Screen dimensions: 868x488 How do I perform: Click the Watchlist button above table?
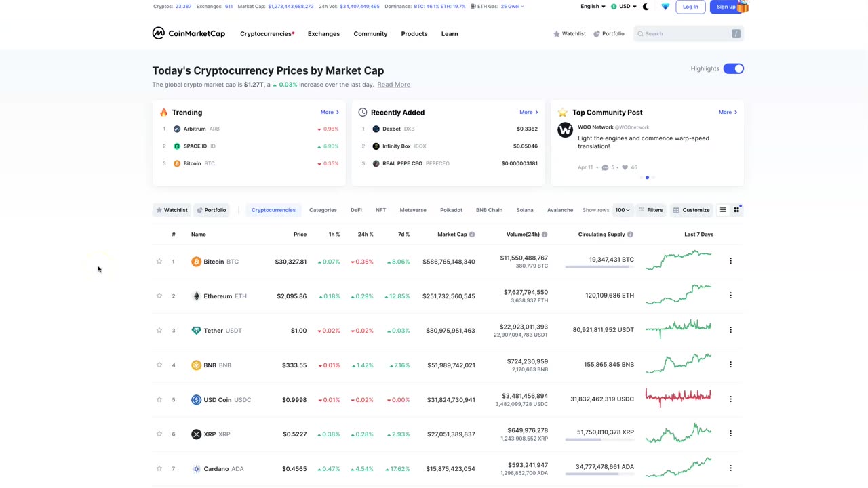click(172, 210)
